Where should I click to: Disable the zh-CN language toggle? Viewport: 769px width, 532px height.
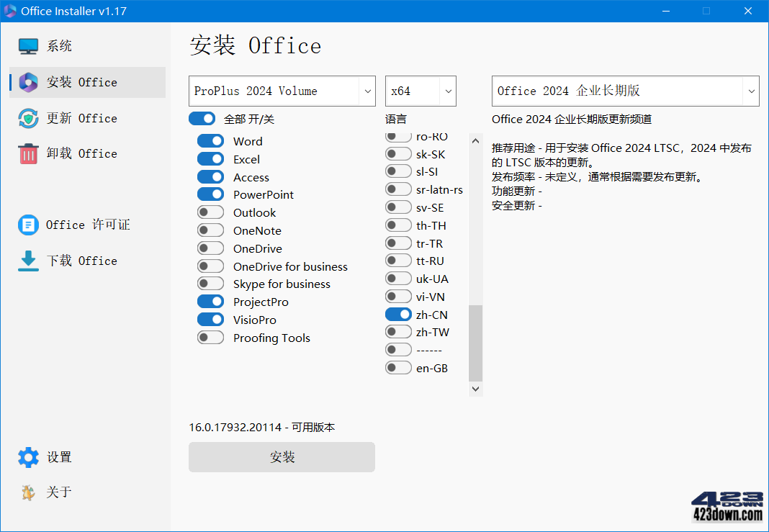coord(398,314)
